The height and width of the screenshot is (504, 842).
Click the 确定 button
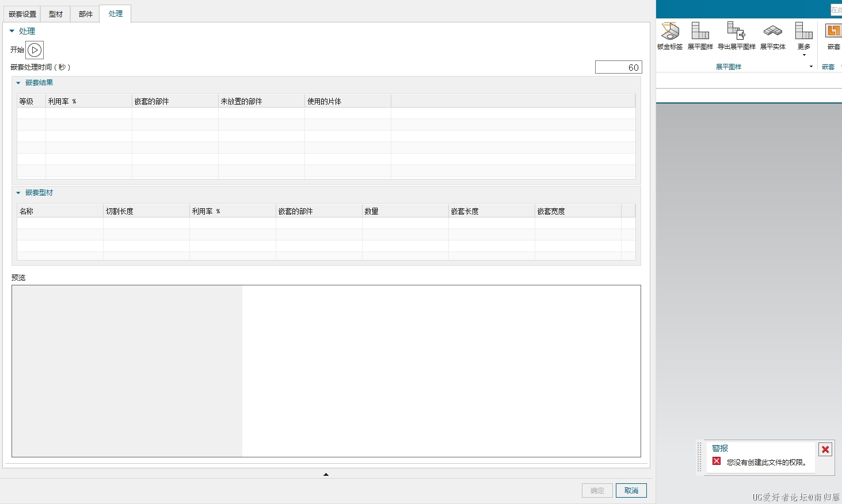click(597, 490)
